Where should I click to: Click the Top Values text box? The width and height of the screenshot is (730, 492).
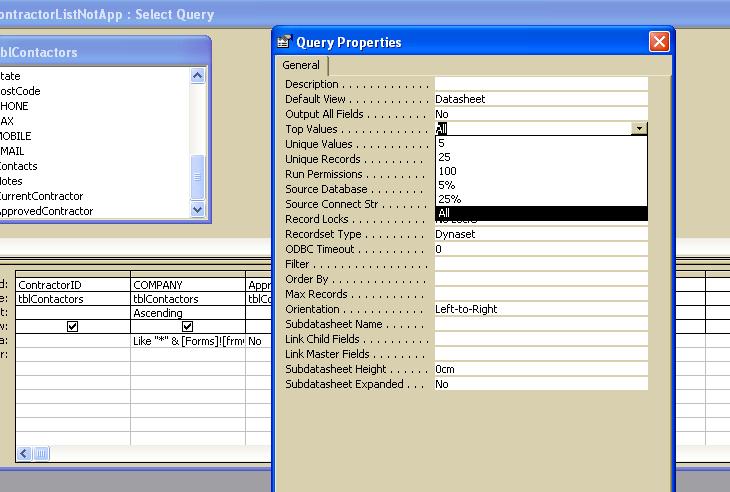pos(533,128)
